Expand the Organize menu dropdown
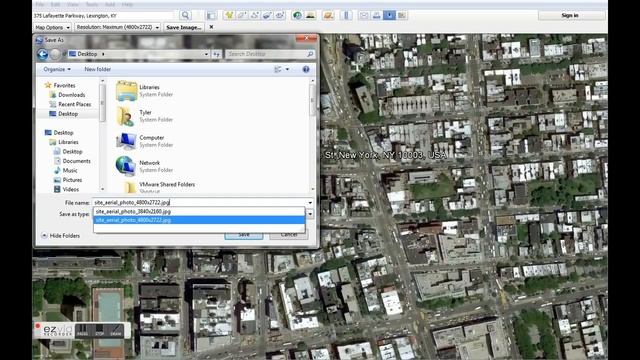The height and width of the screenshot is (360, 640). 57,69
